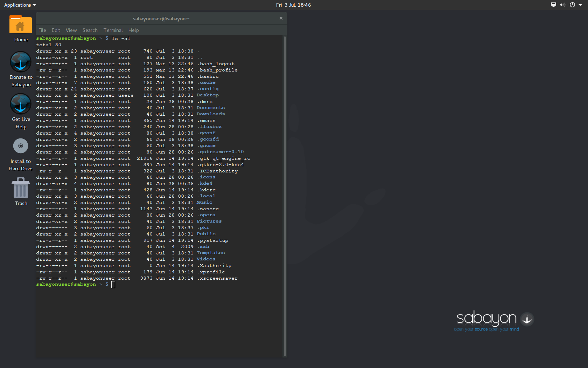Click the 'Videos' directory name

[x=206, y=259]
